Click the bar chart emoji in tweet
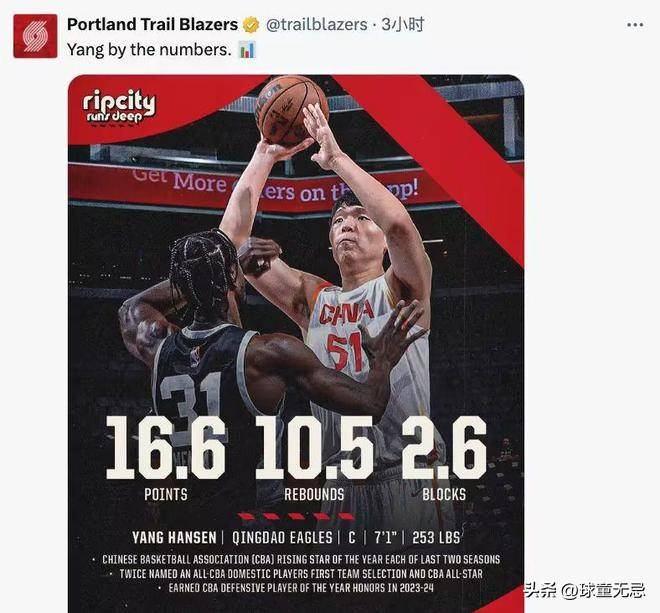This screenshot has width=660, height=613. 247,50
